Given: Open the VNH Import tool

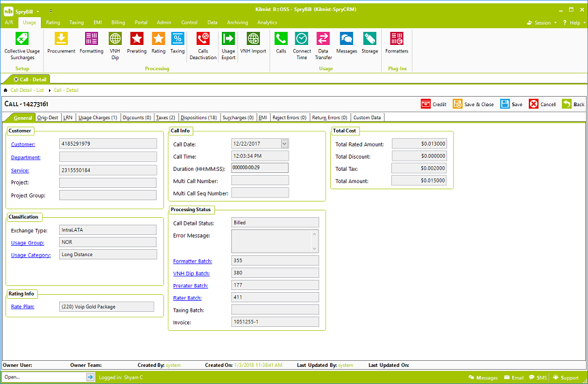Looking at the screenshot, I should tap(253, 43).
